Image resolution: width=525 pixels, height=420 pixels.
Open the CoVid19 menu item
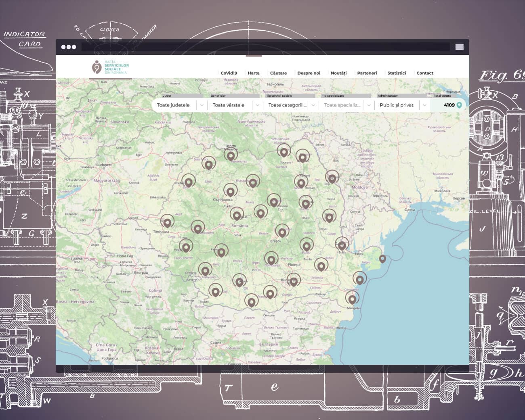pyautogui.click(x=229, y=73)
